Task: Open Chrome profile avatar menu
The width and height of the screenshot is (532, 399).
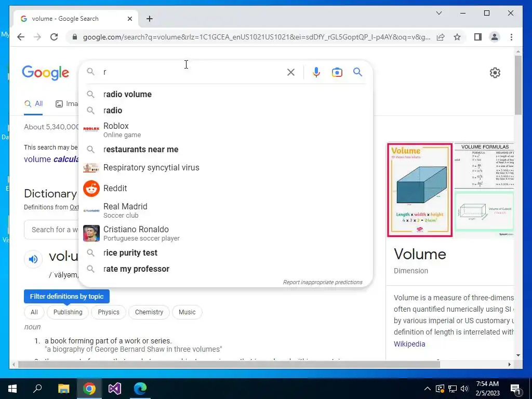Action: click(x=495, y=37)
